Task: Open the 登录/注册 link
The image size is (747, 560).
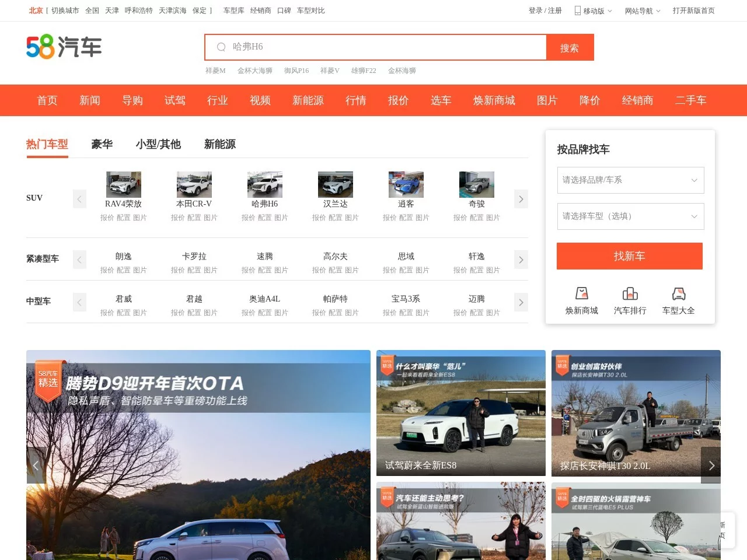Action: click(x=545, y=10)
